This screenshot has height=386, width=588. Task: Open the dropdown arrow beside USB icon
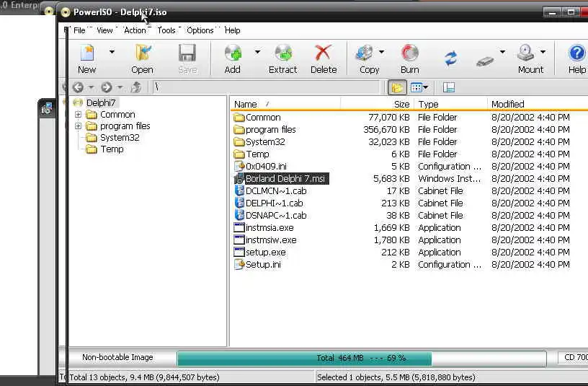502,52
